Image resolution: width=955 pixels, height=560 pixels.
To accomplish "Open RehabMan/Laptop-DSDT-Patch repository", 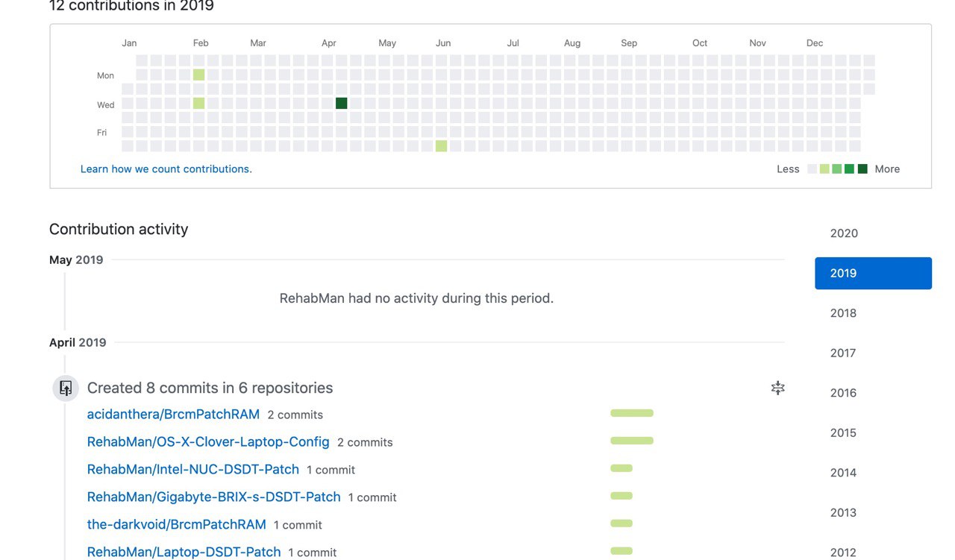I will click(184, 552).
